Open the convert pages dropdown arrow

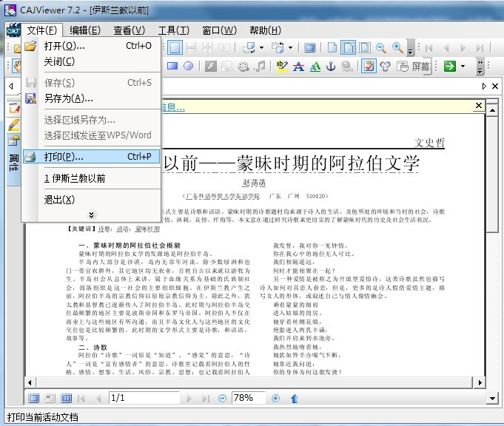coord(290,48)
